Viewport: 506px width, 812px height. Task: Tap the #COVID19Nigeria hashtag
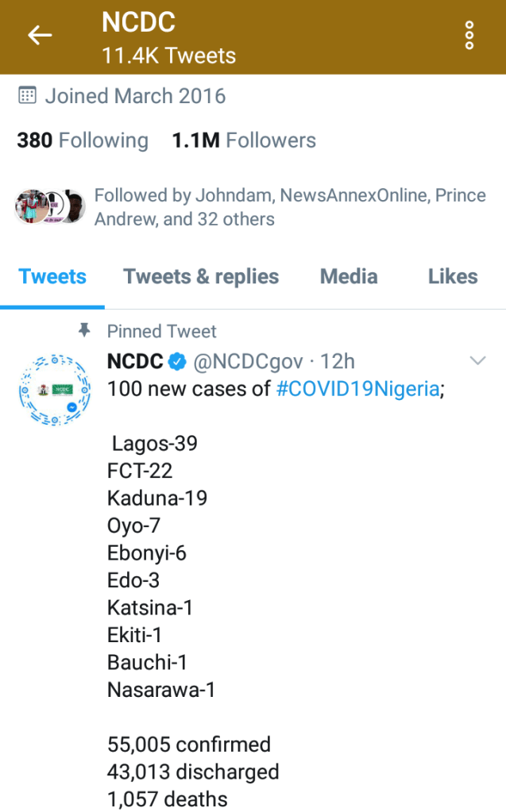click(357, 389)
